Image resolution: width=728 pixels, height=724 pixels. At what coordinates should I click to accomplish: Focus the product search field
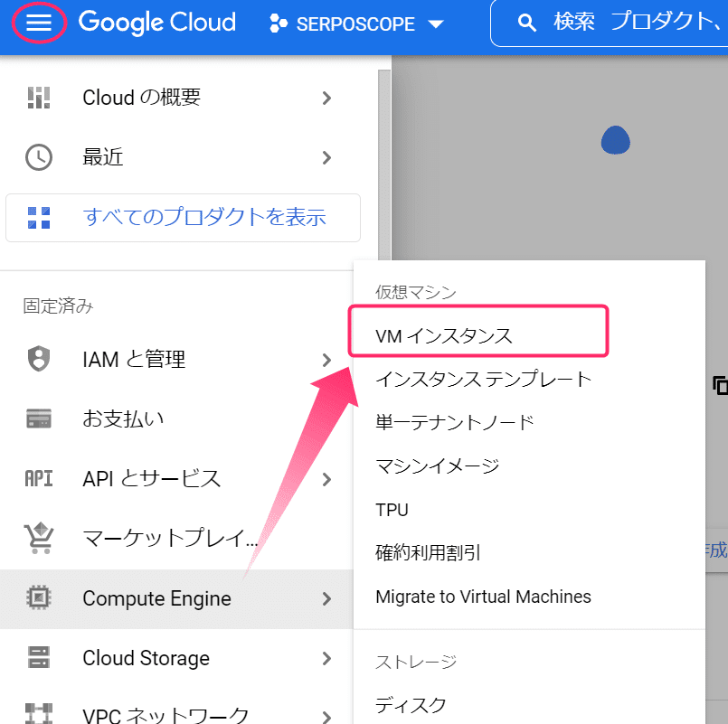[610, 23]
